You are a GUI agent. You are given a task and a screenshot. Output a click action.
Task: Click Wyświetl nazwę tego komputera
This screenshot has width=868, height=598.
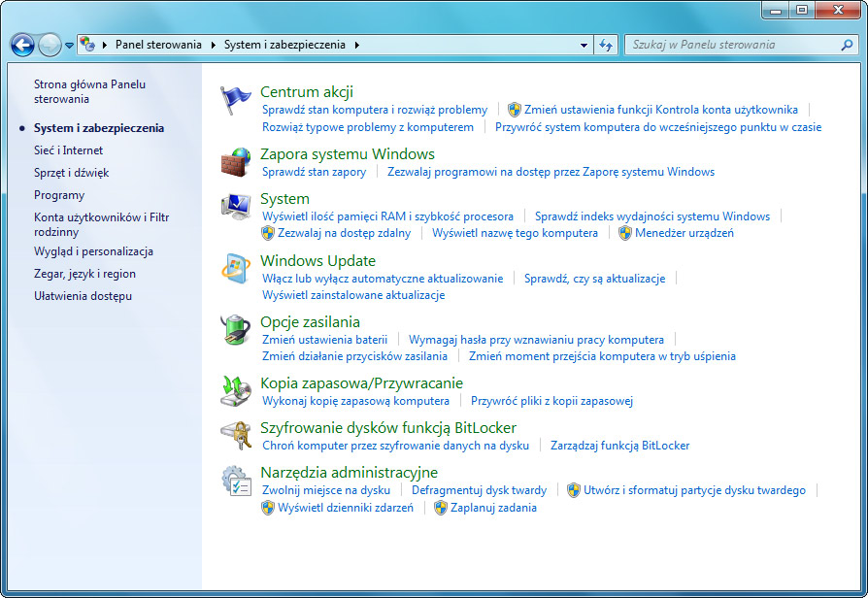515,233
